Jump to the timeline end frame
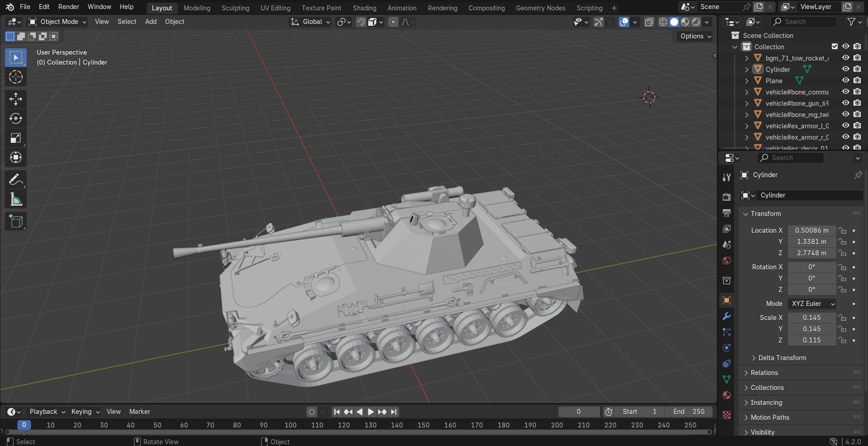868x446 pixels. 394,412
